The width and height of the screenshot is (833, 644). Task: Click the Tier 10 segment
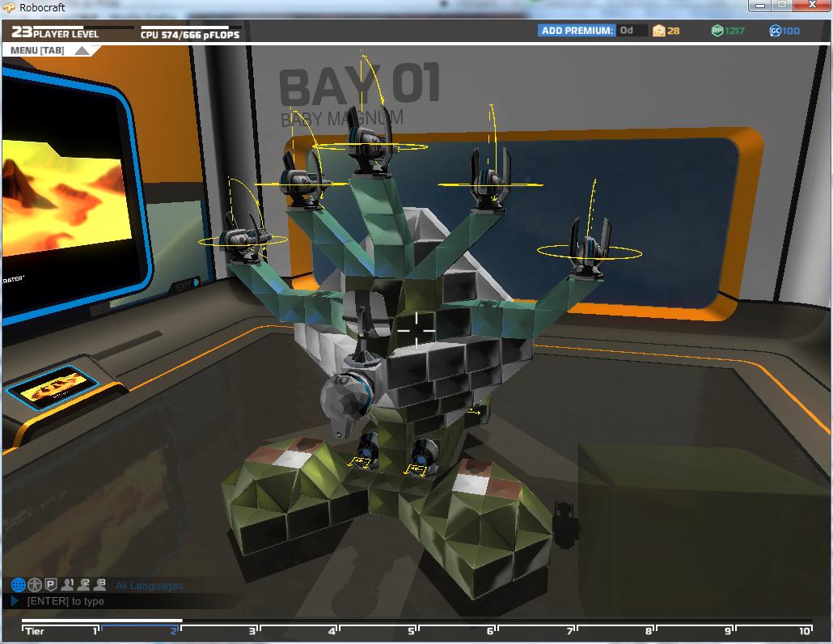coord(774,630)
